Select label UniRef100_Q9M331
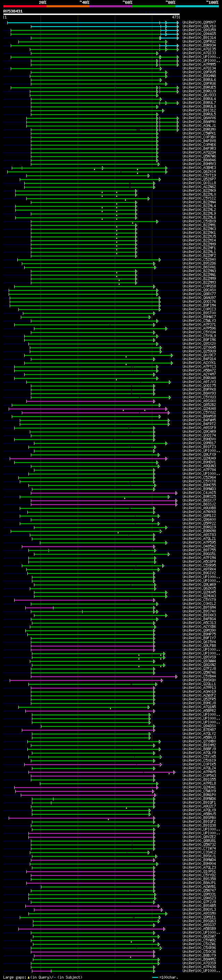222x980 pixels. (199, 894)
